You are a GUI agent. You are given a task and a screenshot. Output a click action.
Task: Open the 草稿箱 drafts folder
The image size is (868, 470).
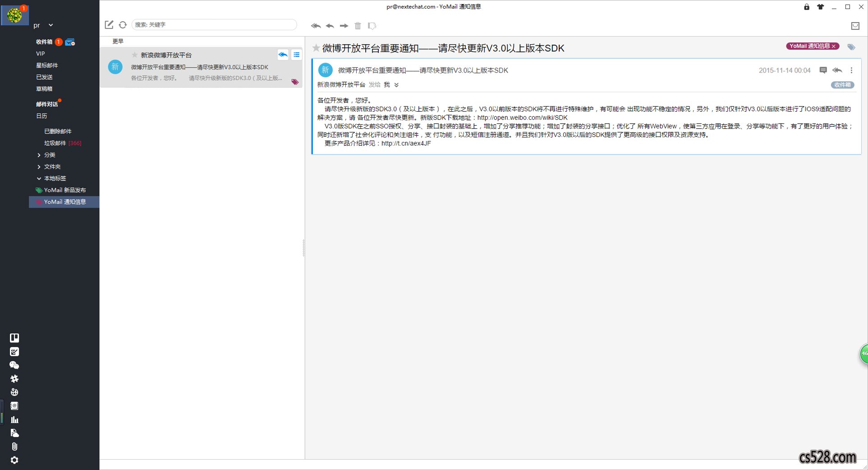coord(44,89)
